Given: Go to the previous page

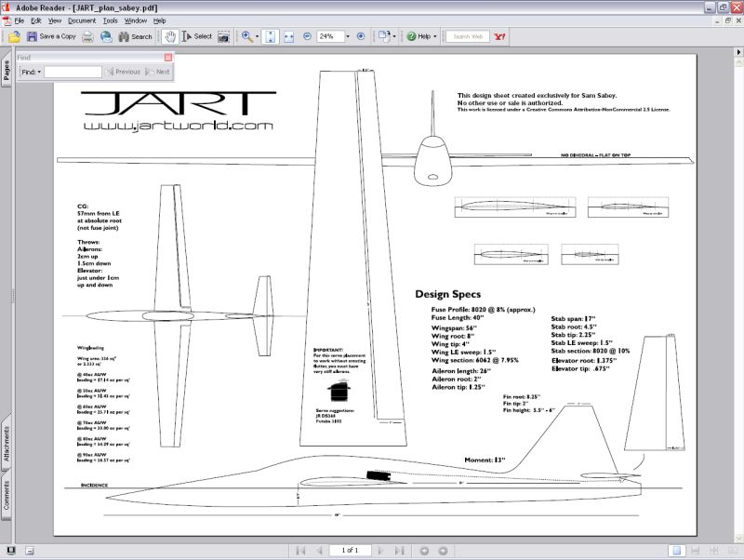Looking at the screenshot, I should point(320,551).
